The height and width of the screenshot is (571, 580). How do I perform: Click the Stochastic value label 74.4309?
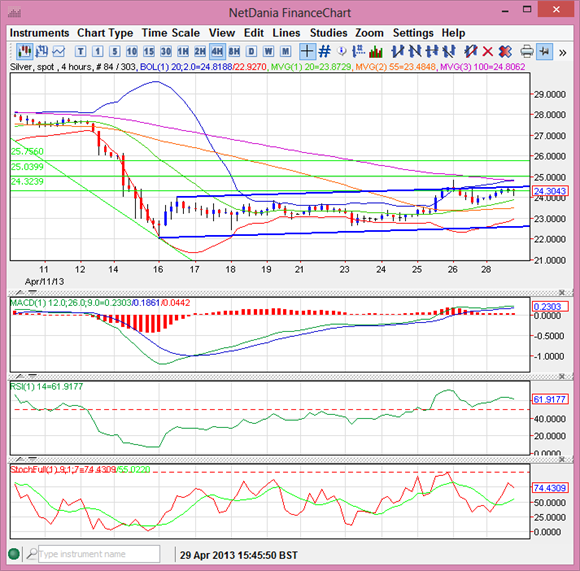[550, 488]
